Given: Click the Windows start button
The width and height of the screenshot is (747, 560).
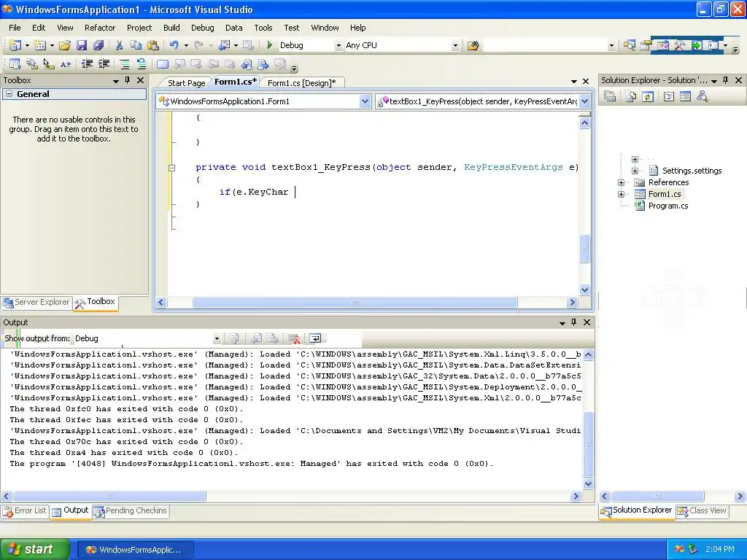Looking at the screenshot, I should point(35,549).
